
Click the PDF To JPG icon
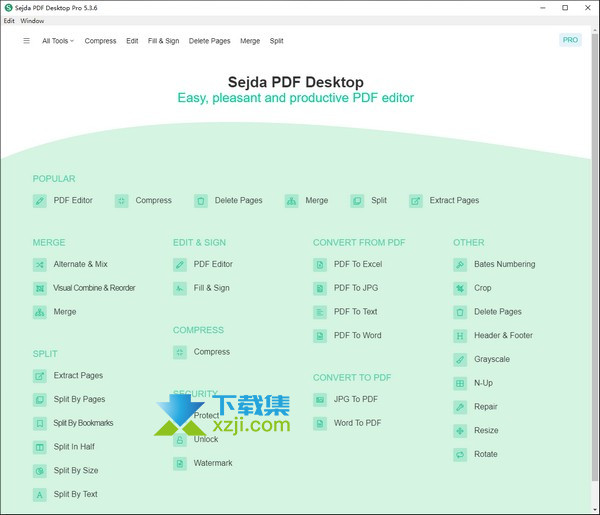(x=320, y=288)
